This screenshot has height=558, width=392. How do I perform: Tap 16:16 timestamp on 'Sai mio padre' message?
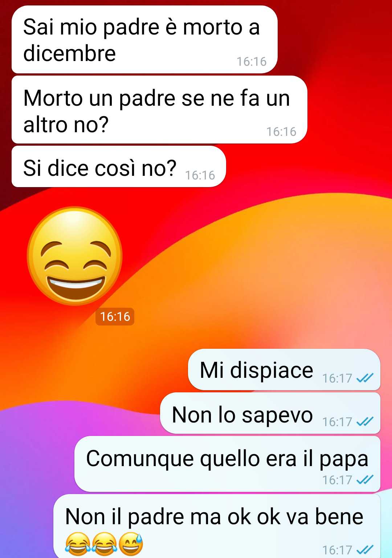pos(252,61)
